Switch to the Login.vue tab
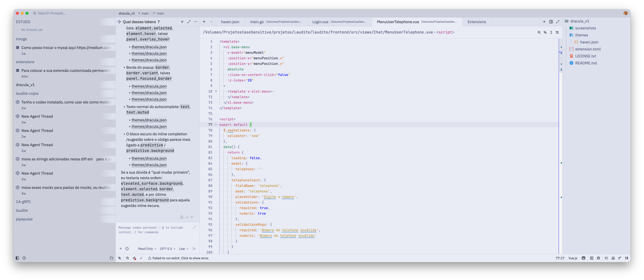Viewport: 644px width, 280px height. click(x=339, y=22)
